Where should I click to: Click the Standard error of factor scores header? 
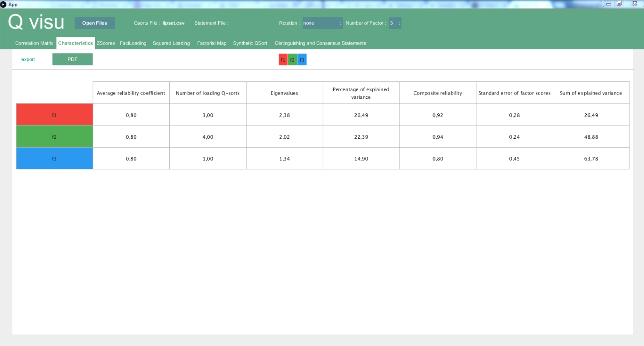click(515, 93)
